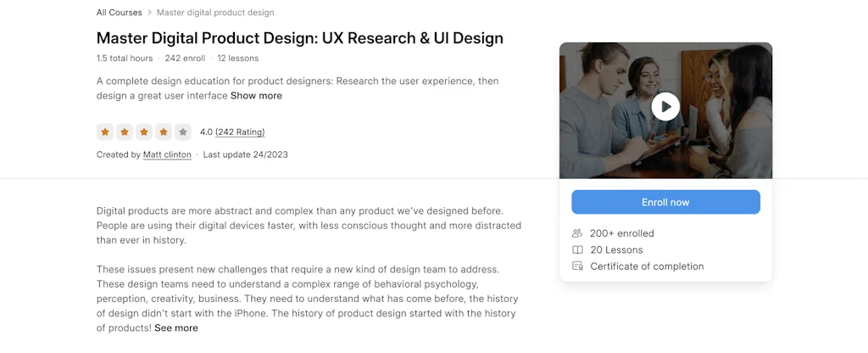
Task: Click Master digital product design breadcrumb
Action: pos(216,13)
